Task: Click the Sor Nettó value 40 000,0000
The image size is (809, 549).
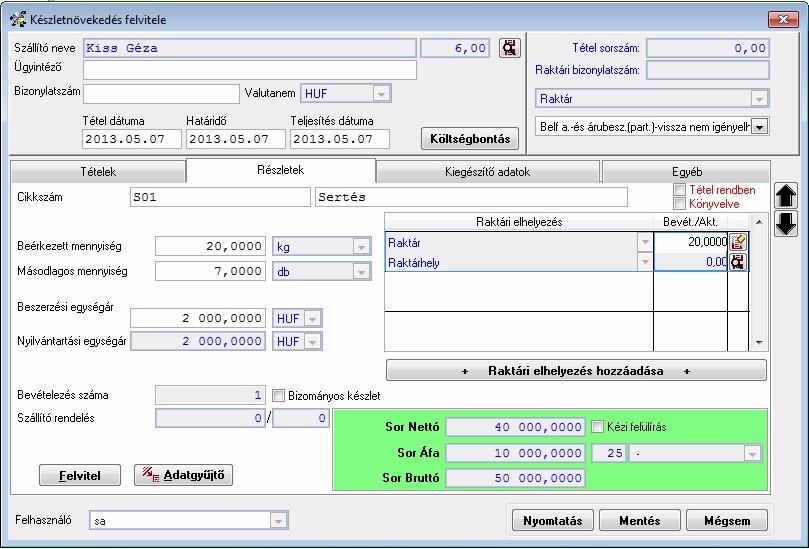Action: [x=515, y=427]
